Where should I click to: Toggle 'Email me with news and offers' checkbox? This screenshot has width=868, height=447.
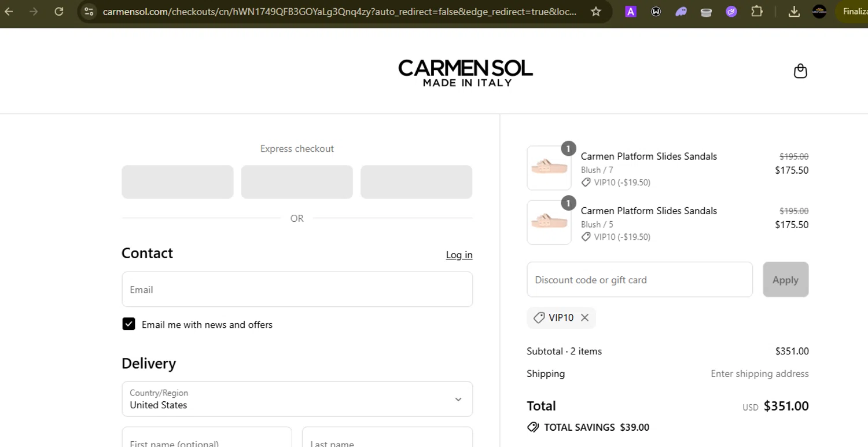(128, 324)
